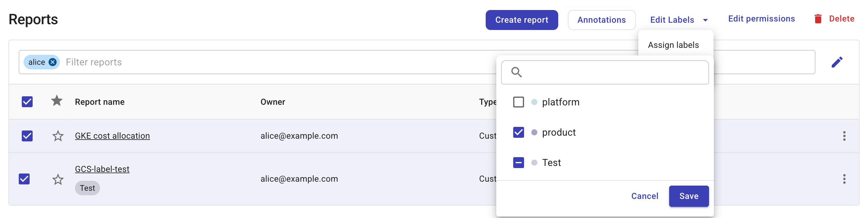This screenshot has height=218, width=868.
Task: Expand the Edit Labels dropdown arrow
Action: [x=705, y=20]
